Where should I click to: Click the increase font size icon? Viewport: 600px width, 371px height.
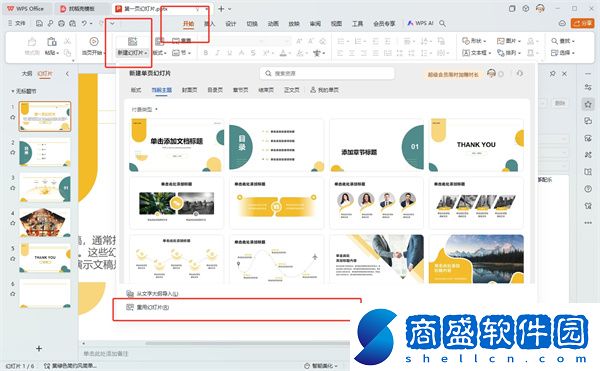click(299, 41)
